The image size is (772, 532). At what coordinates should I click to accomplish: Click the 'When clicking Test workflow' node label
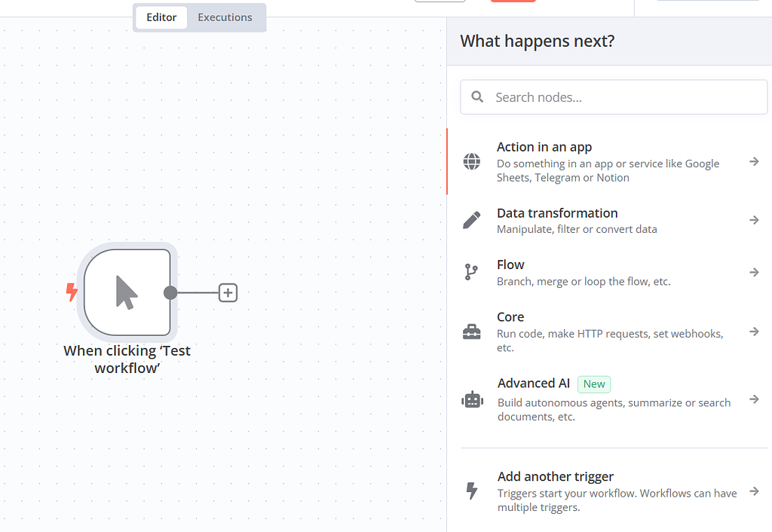(x=127, y=359)
